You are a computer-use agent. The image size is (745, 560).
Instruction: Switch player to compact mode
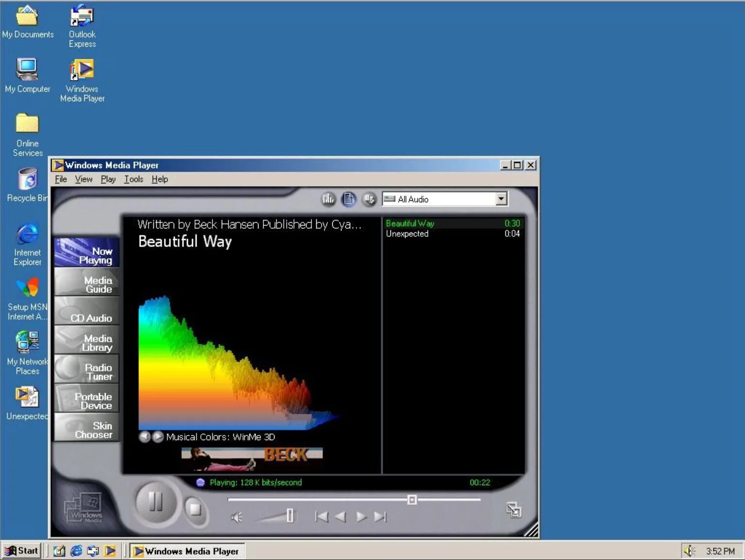514,510
